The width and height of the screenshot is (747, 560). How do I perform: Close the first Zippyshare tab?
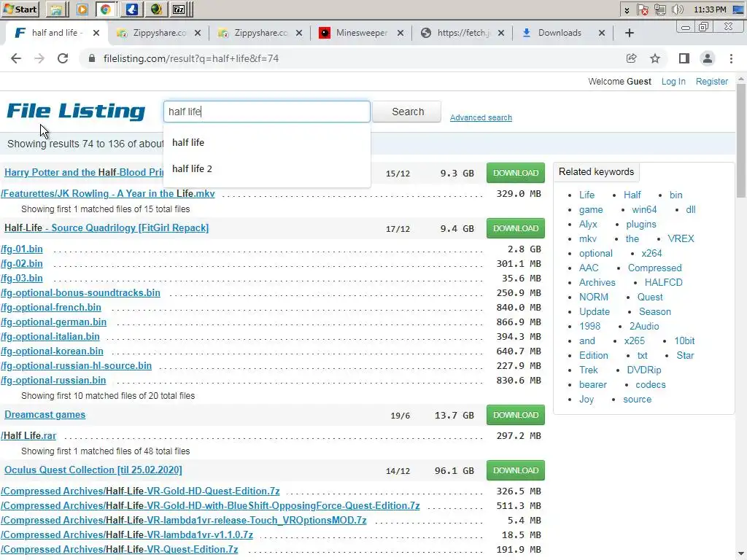198,33
